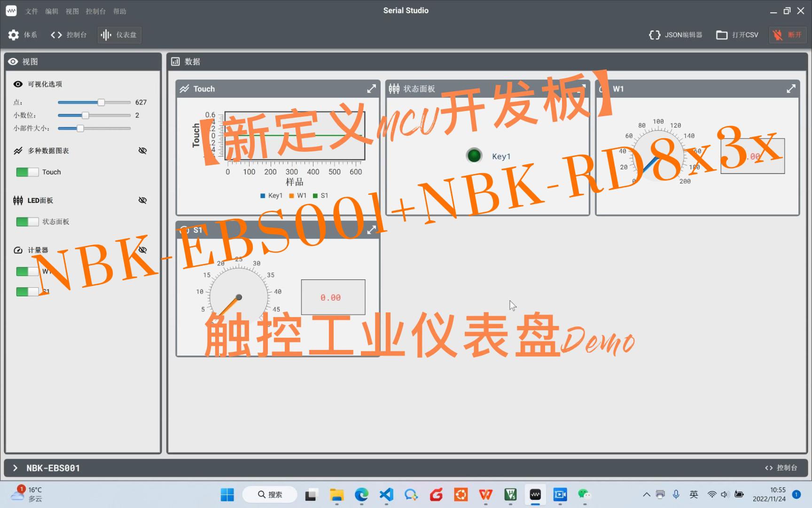The width and height of the screenshot is (812, 508).
Task: Click the W1 legend entry in Touch plot
Action: (x=298, y=196)
